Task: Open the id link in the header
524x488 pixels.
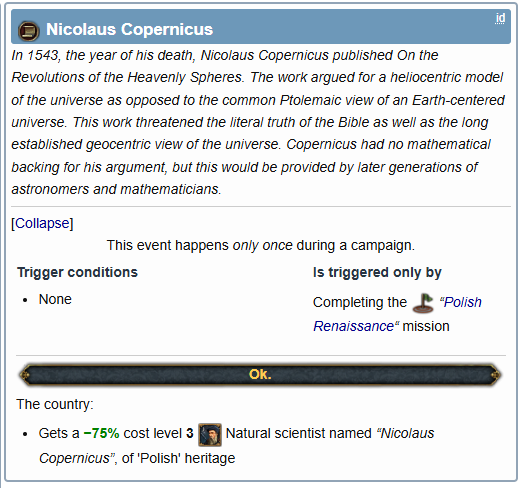Action: (500, 18)
